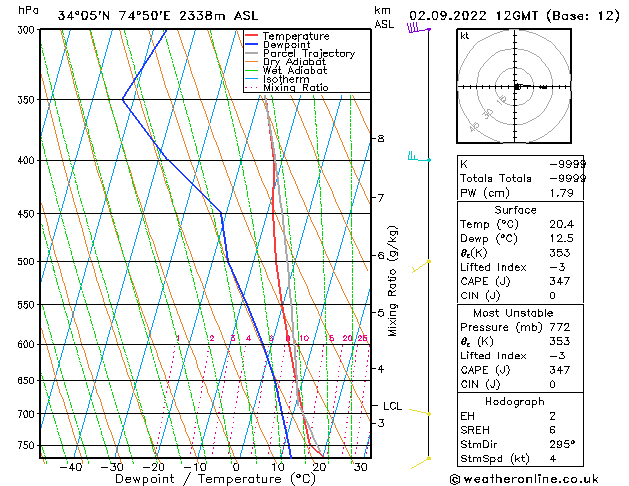629x486 pixels.
Task: Click the 'kt' label in hodograph box
Action: 464,36
